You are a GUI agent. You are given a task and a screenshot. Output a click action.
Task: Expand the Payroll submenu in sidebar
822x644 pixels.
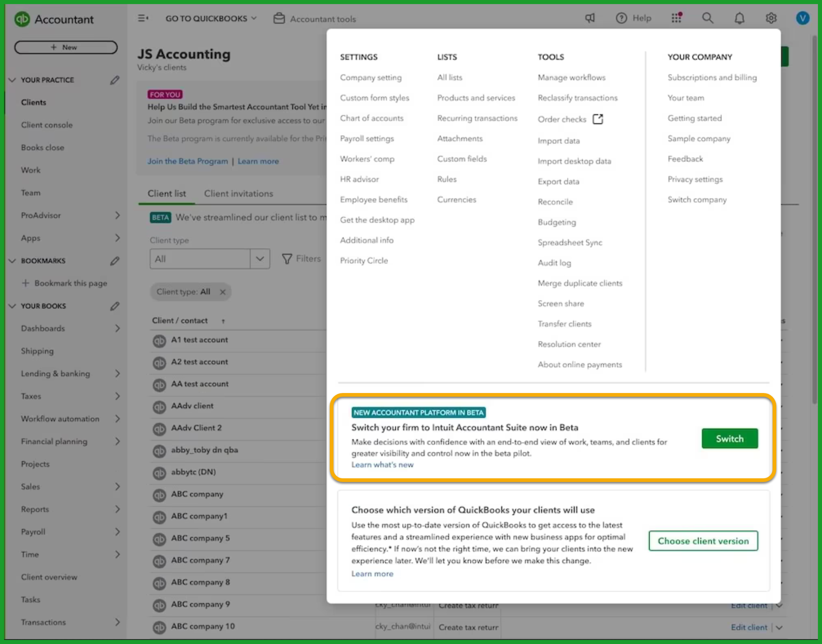[x=118, y=532]
